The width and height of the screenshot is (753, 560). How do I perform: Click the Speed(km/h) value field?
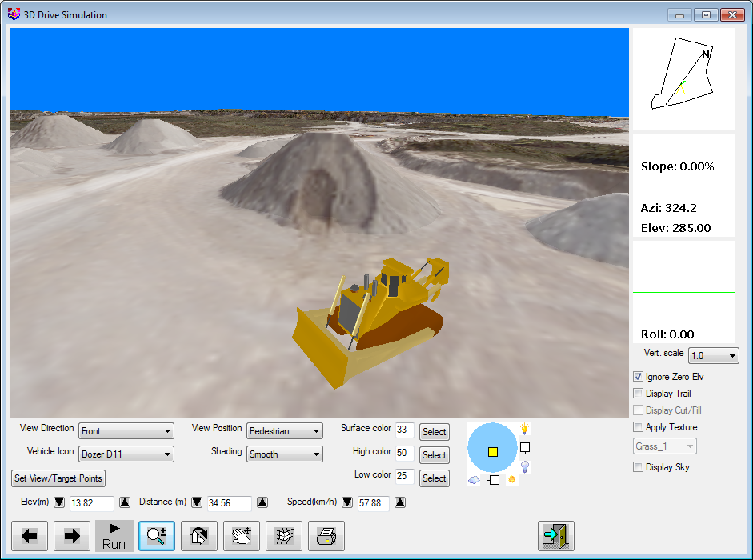tap(373, 503)
